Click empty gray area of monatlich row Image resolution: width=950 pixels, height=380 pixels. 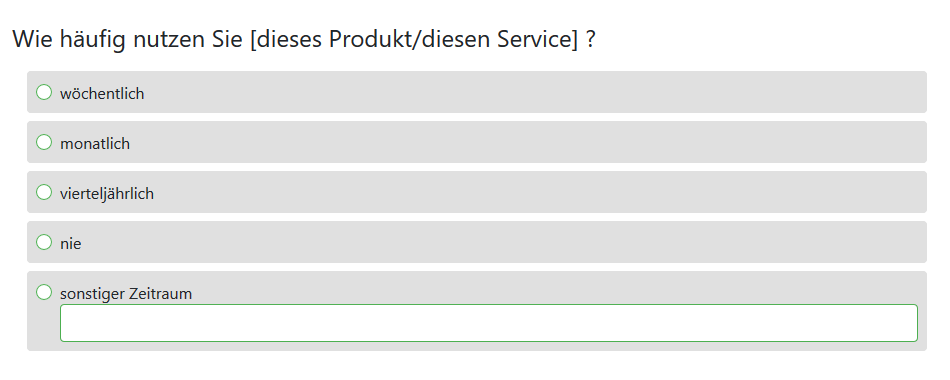pyautogui.click(x=527, y=142)
